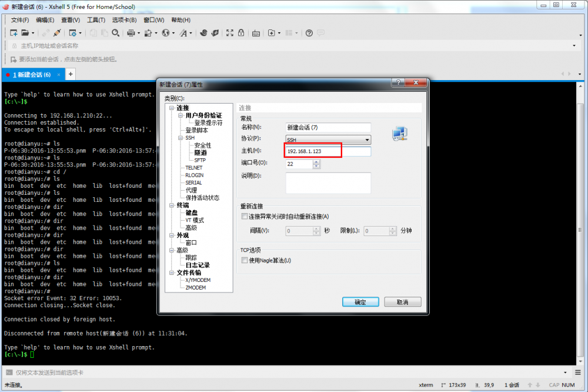
Task: Confirm with the 确定 button
Action: [x=360, y=302]
